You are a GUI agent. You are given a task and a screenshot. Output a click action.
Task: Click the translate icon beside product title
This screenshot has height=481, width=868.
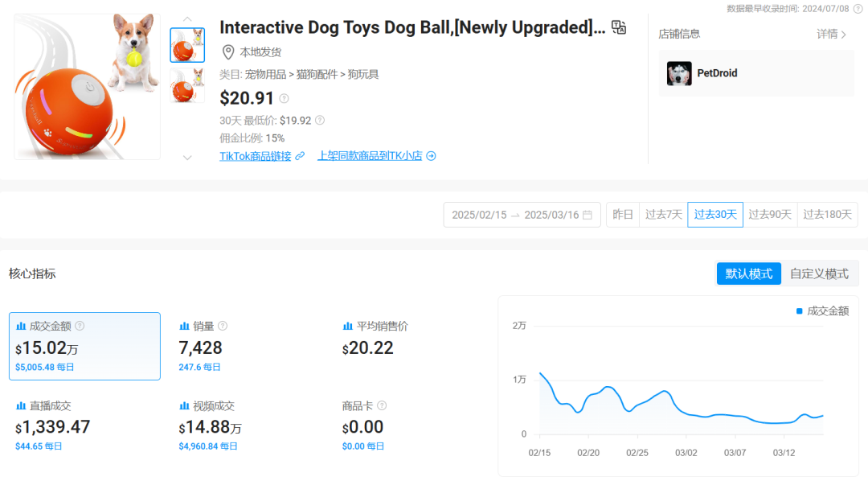point(619,27)
